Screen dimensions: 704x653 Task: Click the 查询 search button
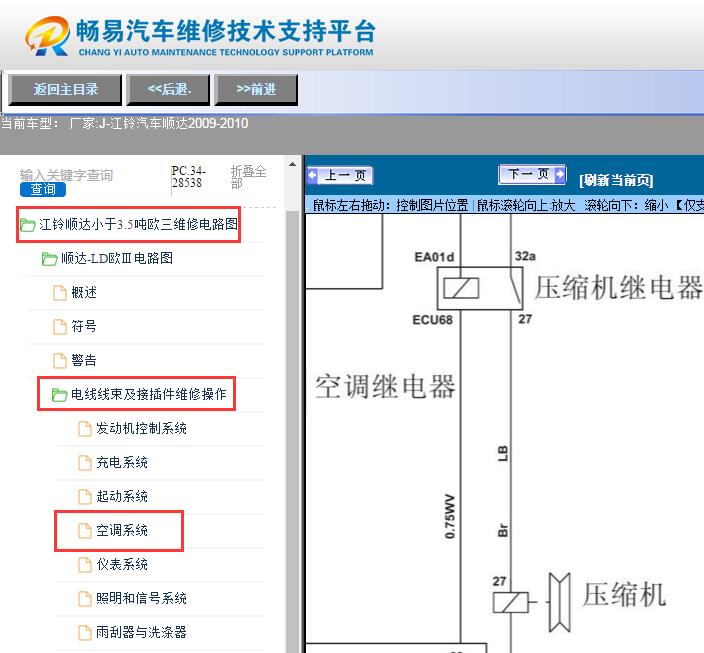43,190
